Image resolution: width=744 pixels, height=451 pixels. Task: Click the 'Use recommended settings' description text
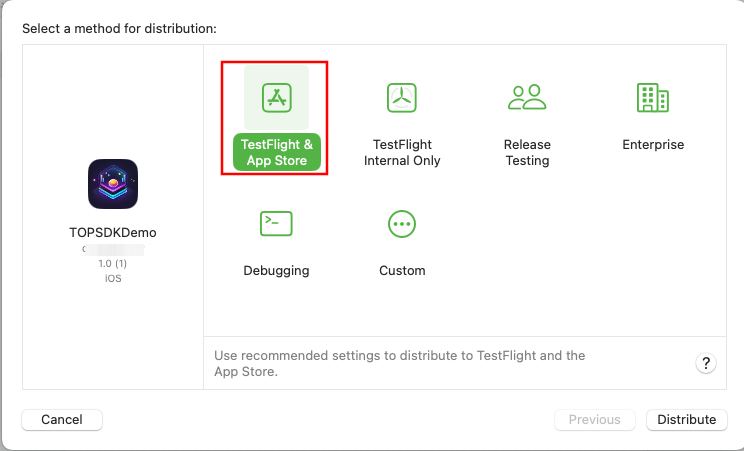[400, 363]
